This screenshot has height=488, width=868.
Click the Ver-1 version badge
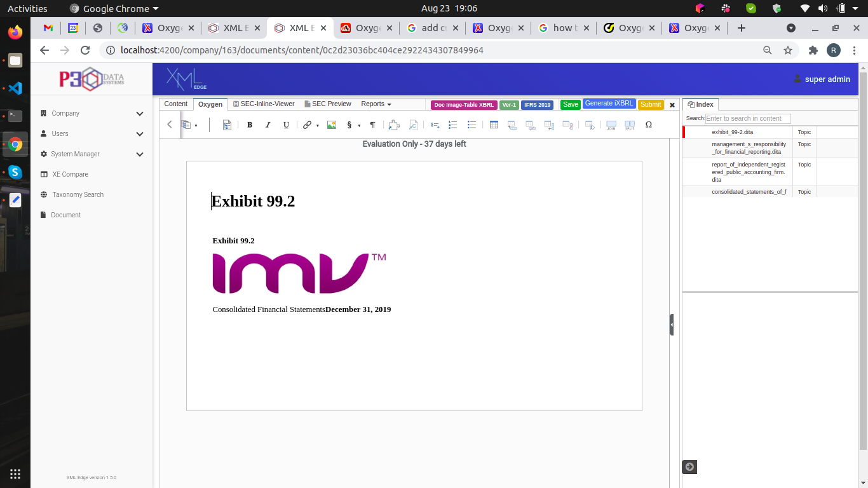509,105
